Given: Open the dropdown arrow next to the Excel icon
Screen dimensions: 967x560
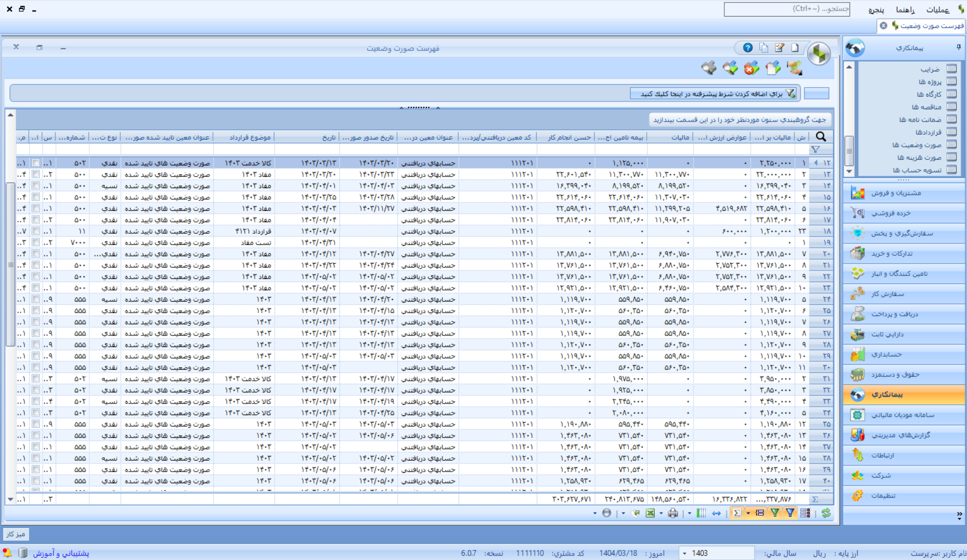Looking at the screenshot, I should click(661, 514).
